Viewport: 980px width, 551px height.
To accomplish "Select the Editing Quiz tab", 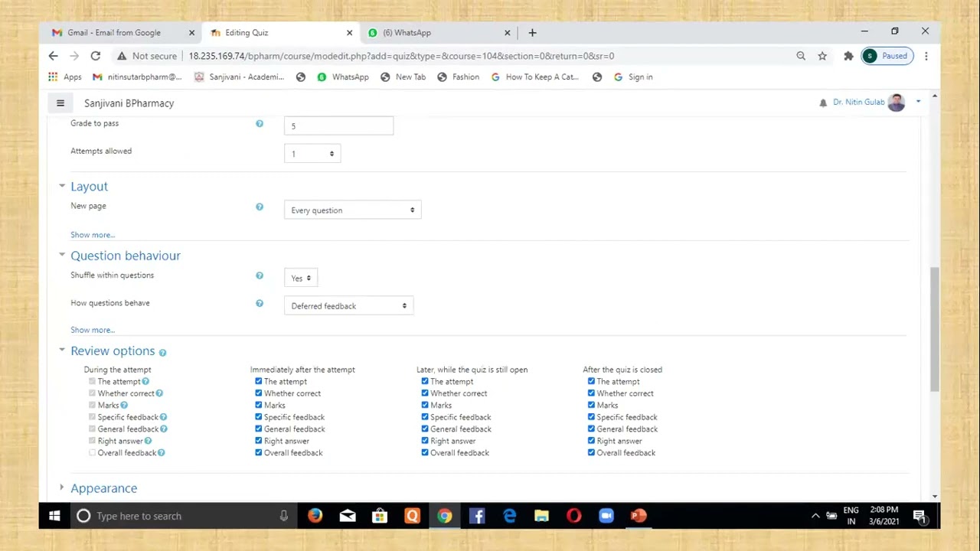I will (280, 33).
